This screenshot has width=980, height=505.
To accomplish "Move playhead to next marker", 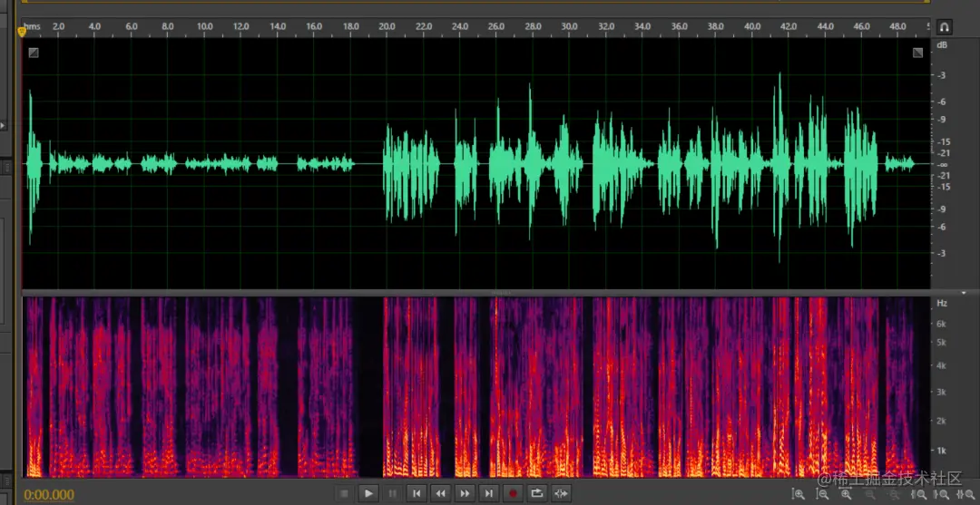I will pos(489,493).
